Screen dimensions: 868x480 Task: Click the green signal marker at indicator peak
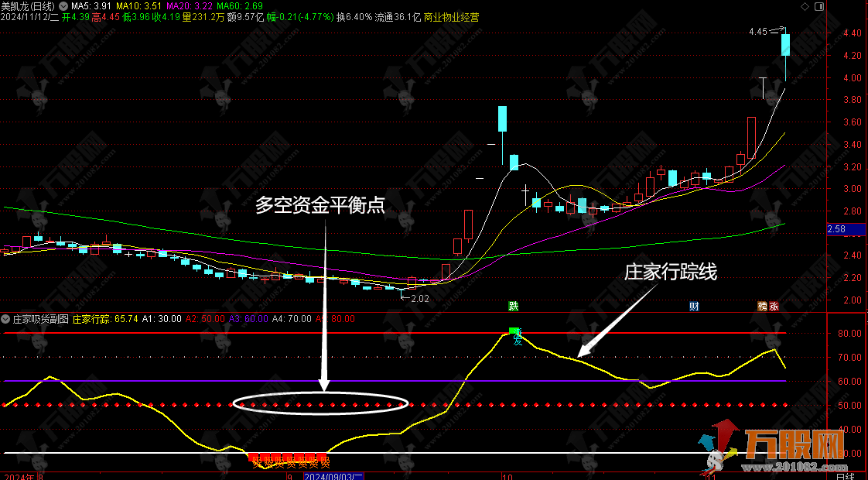pyautogui.click(x=514, y=331)
